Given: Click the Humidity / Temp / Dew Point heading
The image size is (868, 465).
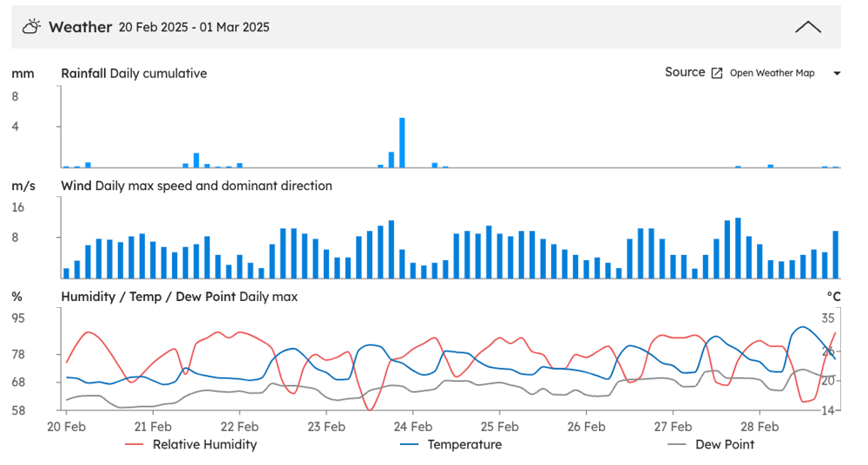Looking at the screenshot, I should coord(180,297).
